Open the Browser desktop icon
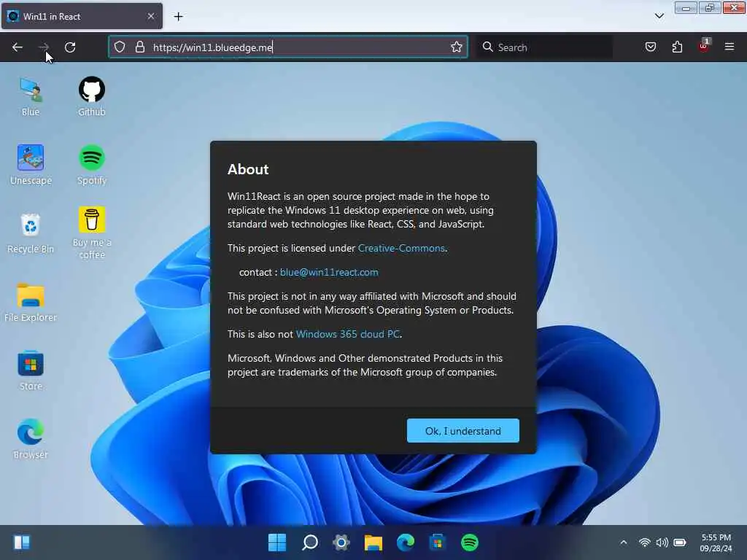The height and width of the screenshot is (560, 747). pyautogui.click(x=31, y=439)
